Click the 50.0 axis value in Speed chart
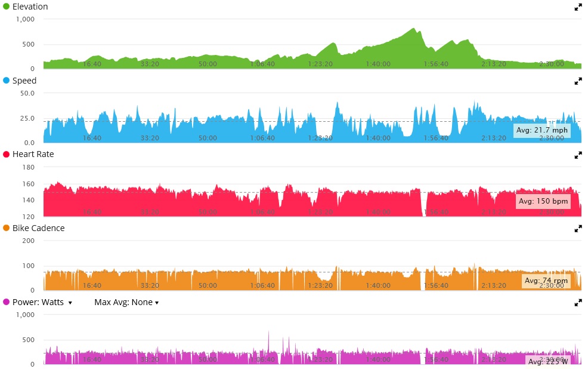Viewport: 588px width, 369px height. coord(27,94)
